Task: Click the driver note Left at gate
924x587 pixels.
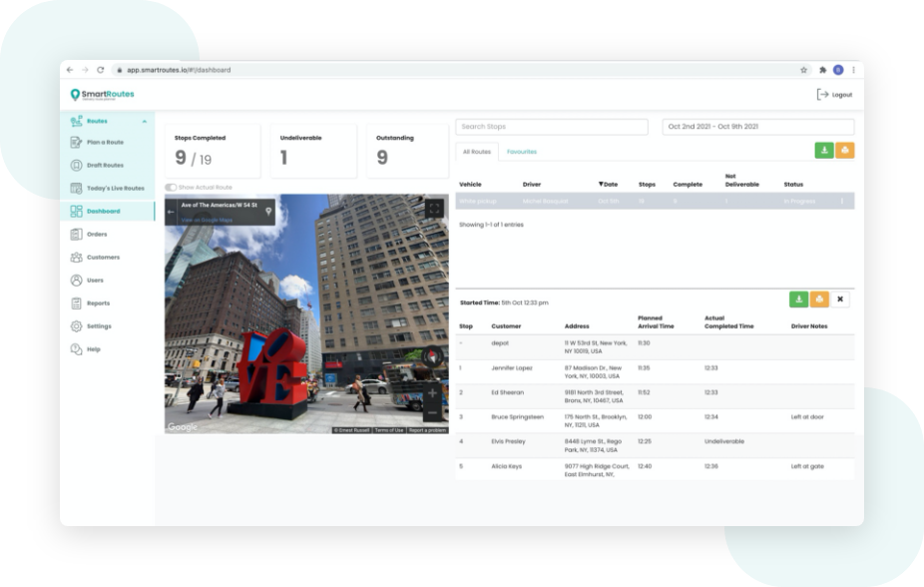Action: click(x=807, y=466)
